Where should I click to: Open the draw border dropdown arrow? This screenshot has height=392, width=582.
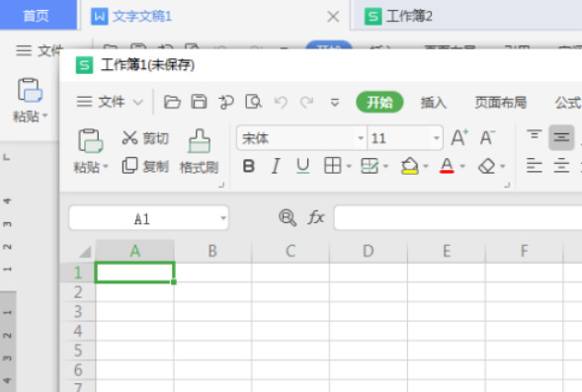(x=385, y=166)
